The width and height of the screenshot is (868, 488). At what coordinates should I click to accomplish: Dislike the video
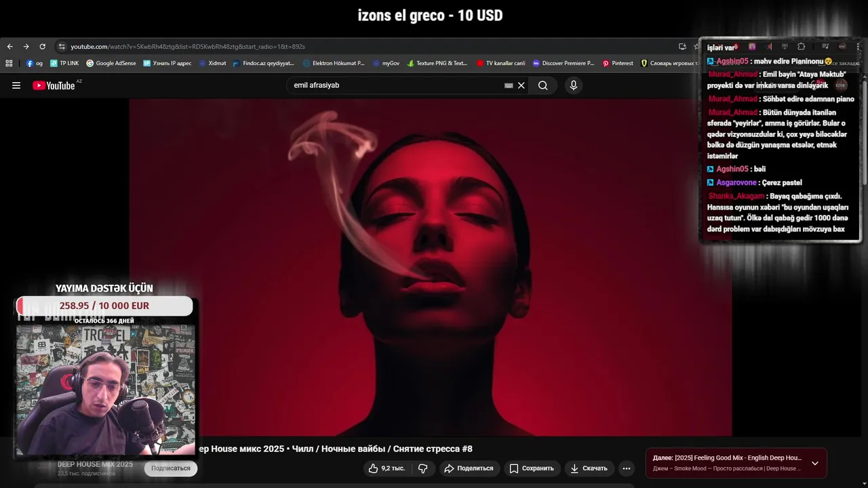tap(422, 468)
